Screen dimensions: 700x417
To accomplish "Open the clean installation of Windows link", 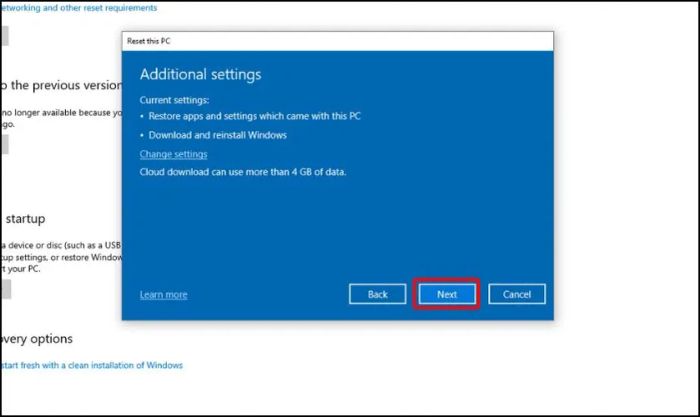I will [x=92, y=365].
